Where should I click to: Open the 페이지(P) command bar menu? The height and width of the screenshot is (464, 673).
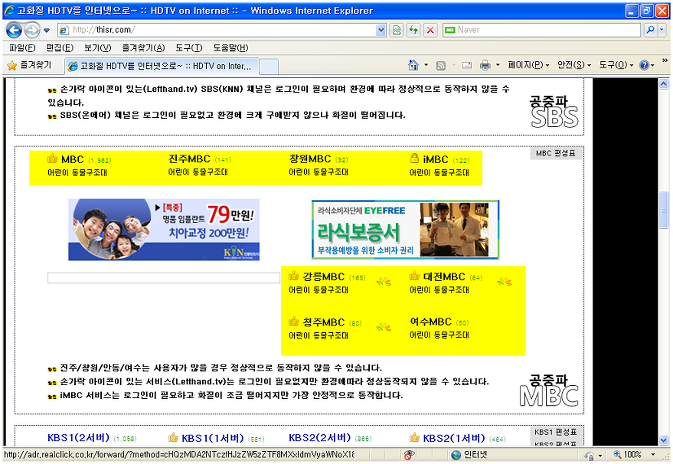click(x=528, y=65)
